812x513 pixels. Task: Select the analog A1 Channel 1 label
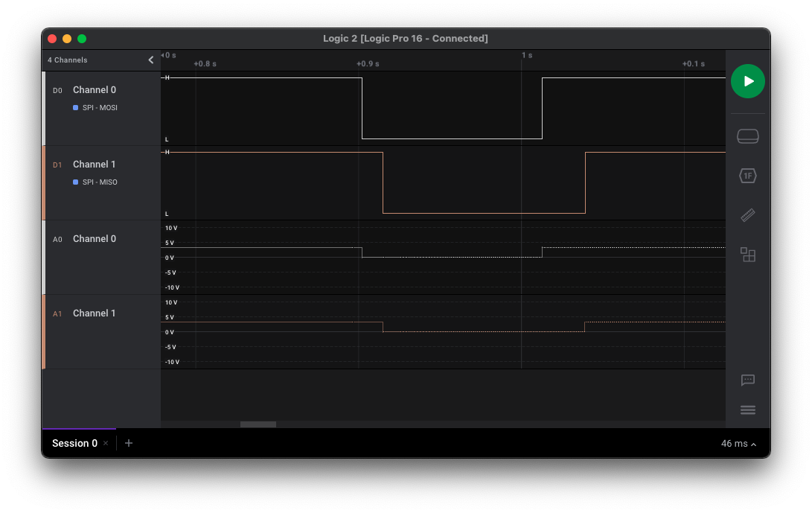point(95,313)
